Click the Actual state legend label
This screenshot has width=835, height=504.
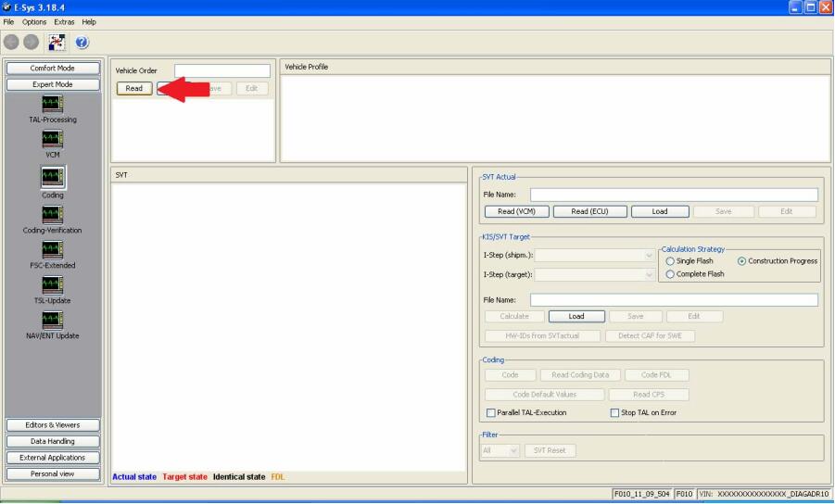134,477
